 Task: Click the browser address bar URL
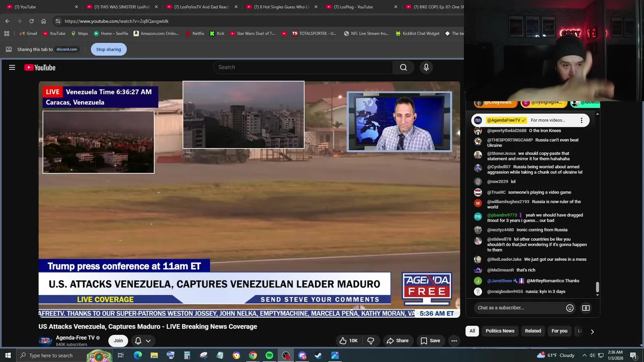(x=117, y=21)
